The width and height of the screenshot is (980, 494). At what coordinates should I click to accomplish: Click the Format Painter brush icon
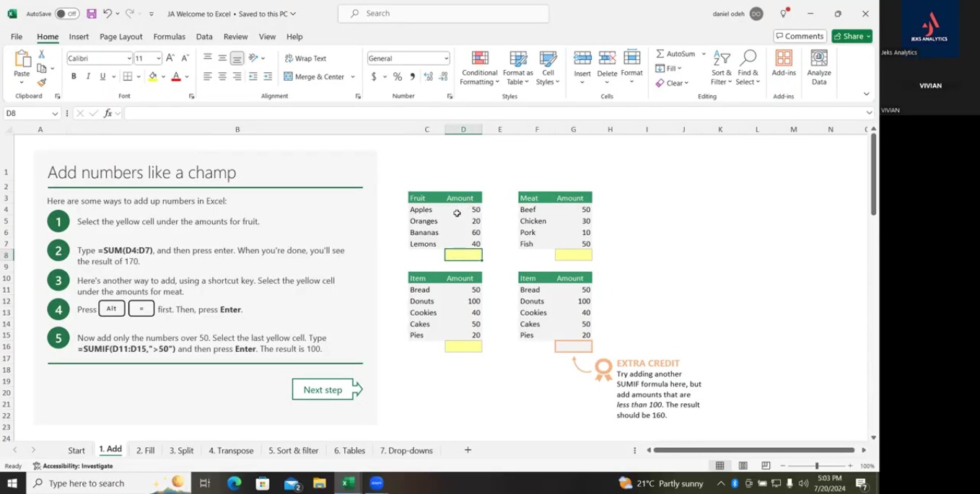(42, 82)
